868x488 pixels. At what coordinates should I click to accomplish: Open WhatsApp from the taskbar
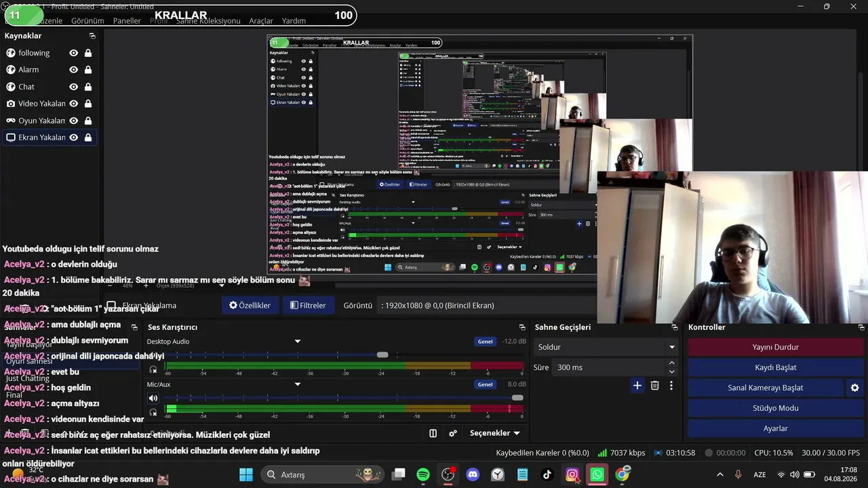[597, 474]
